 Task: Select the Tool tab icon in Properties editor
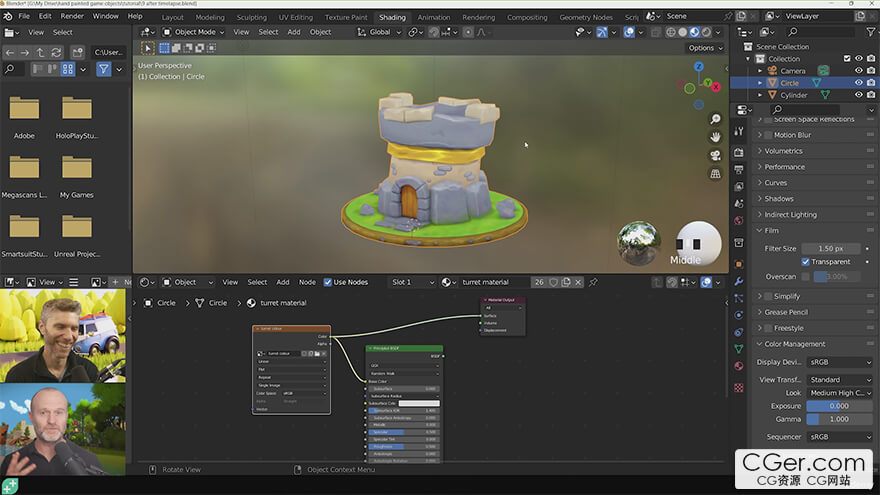pos(739,131)
